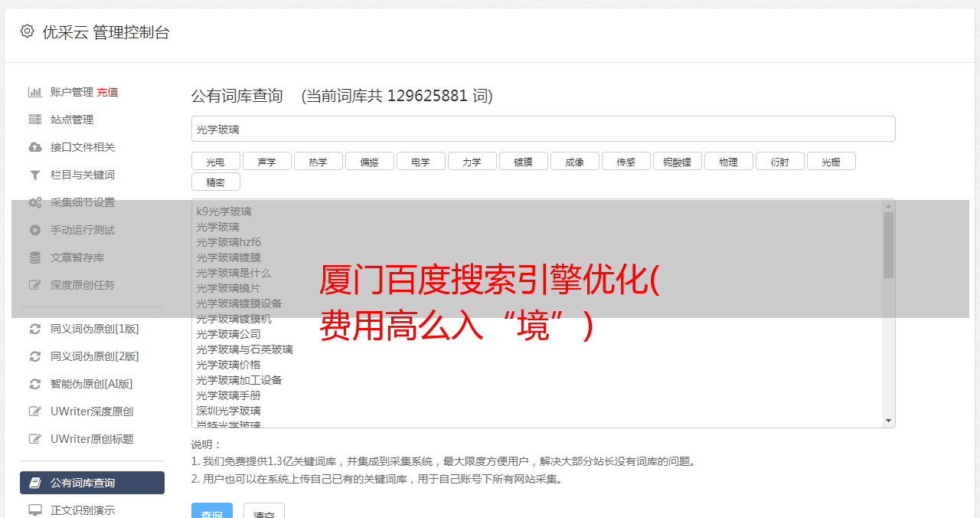This screenshot has width=980, height=518.
Task: Choose the 热学 tag button
Action: pyautogui.click(x=318, y=161)
